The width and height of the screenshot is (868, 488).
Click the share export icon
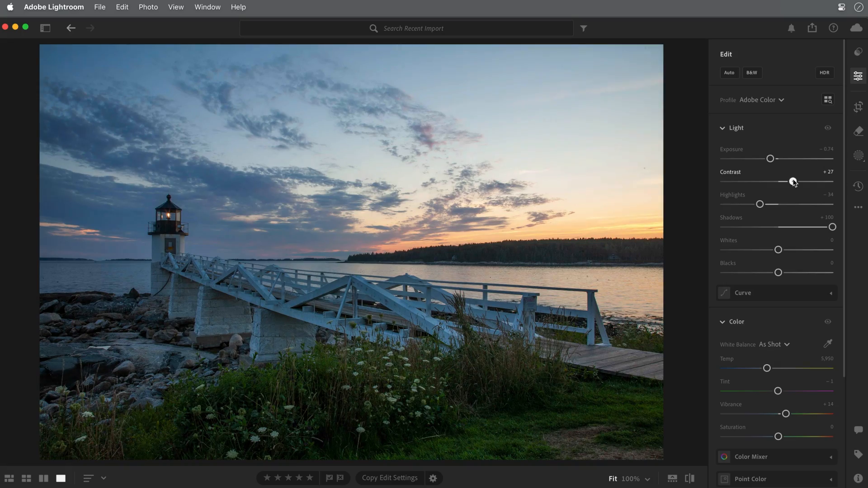812,28
